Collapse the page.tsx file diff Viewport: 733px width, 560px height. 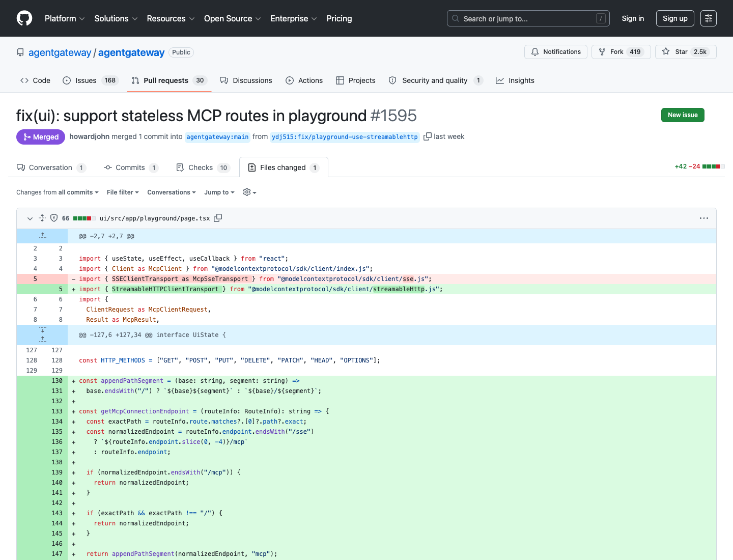(30, 218)
